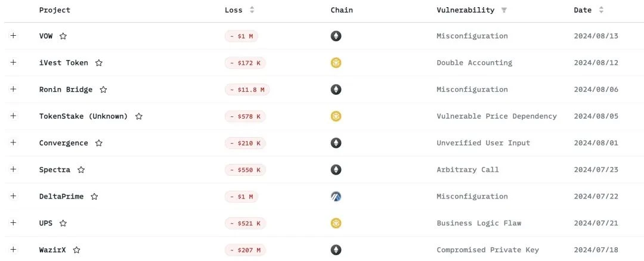Open the Spectra project link
The height and width of the screenshot is (261, 644).
tap(55, 170)
